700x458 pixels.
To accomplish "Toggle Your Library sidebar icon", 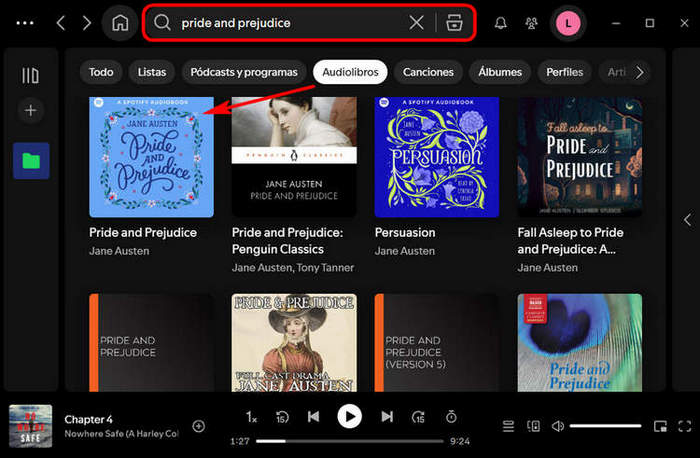I will pos(30,75).
